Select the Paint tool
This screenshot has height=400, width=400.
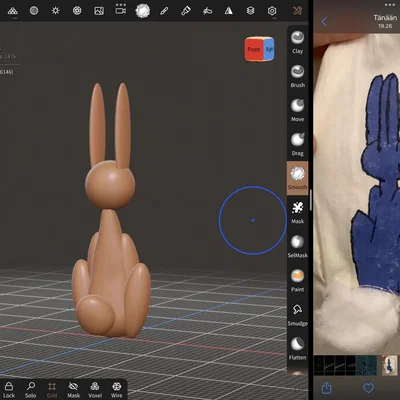coord(297,281)
